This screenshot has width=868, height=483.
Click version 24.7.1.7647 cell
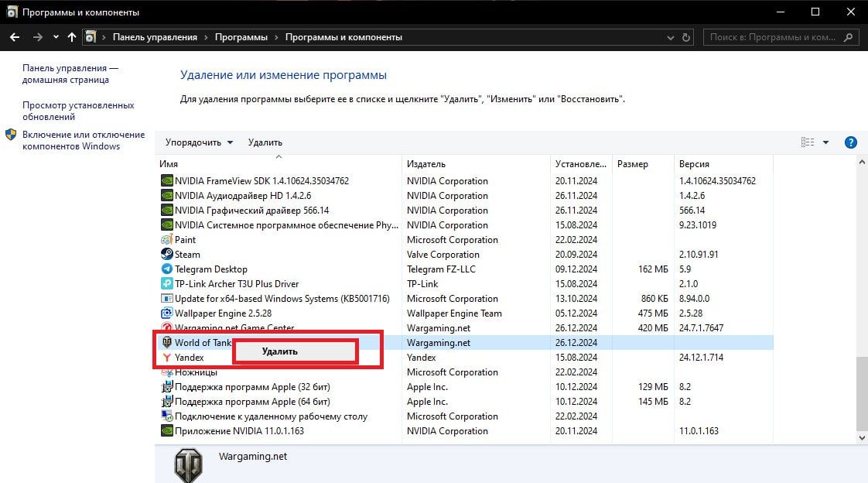point(701,328)
